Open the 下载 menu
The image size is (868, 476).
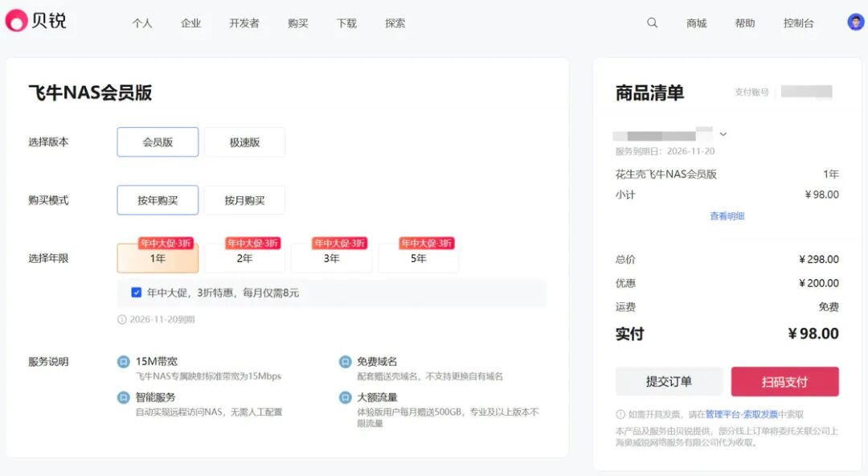click(346, 23)
